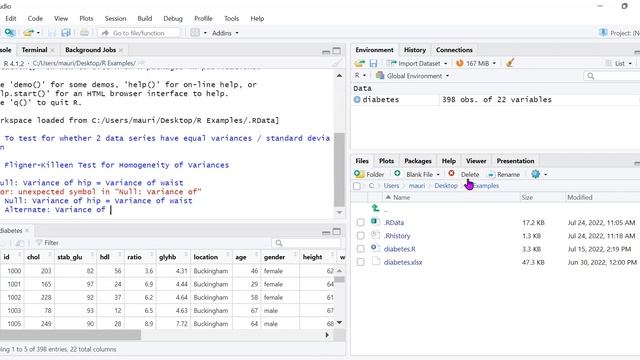Tick the checkbox for .RData
Viewport: 640px width, 360px height.
[360, 222]
